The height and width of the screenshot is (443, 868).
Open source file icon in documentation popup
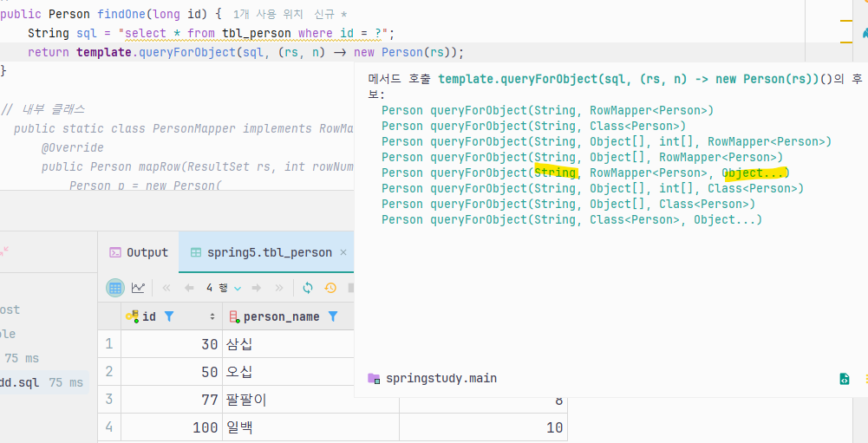point(845,379)
